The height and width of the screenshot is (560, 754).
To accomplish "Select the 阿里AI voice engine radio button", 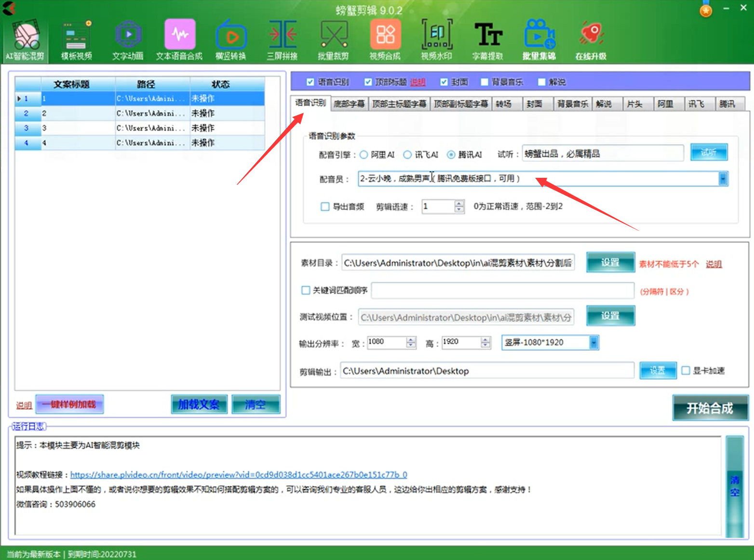I will pos(364,155).
